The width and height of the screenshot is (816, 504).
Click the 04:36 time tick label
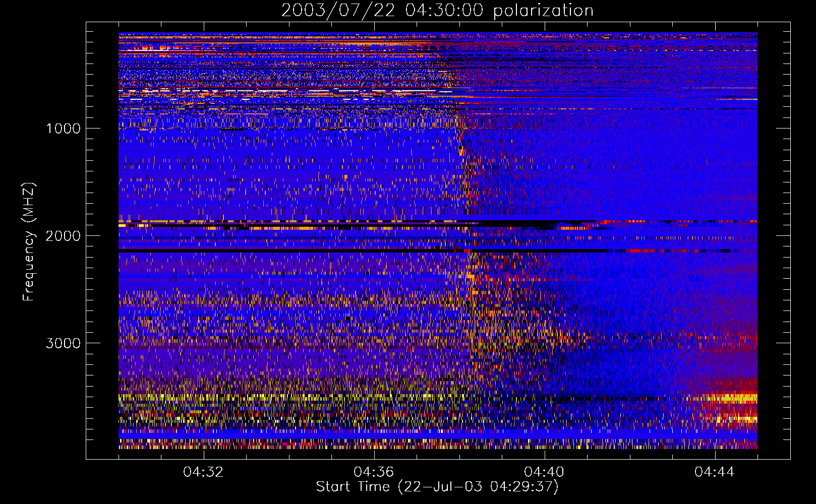[374, 472]
